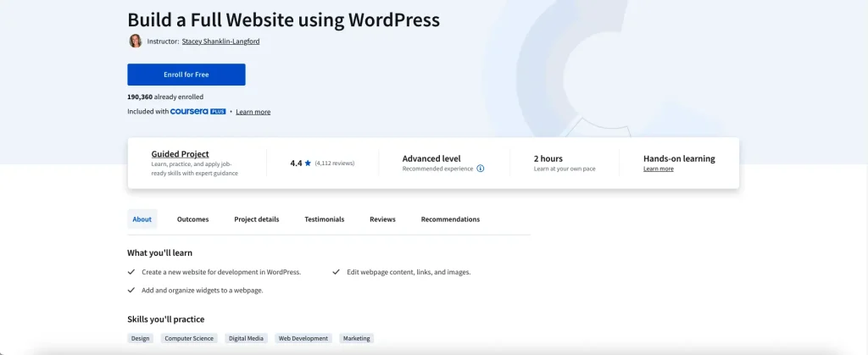This screenshot has width=868, height=355.
Task: Switch to the Outcomes tab
Action: click(x=192, y=219)
